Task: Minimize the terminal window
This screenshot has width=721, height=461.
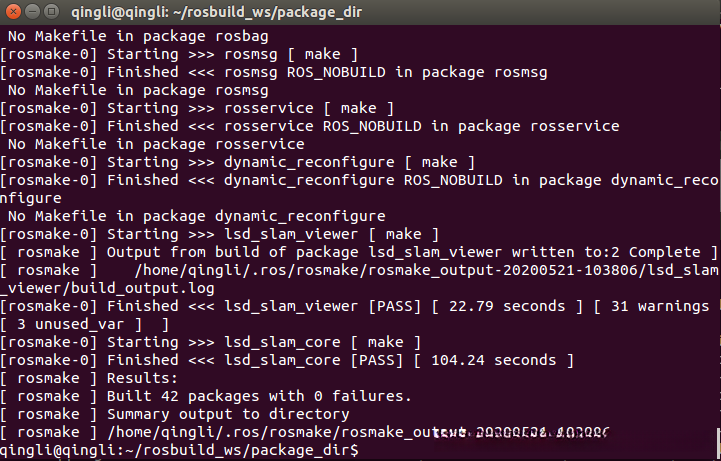Action: click(32, 13)
